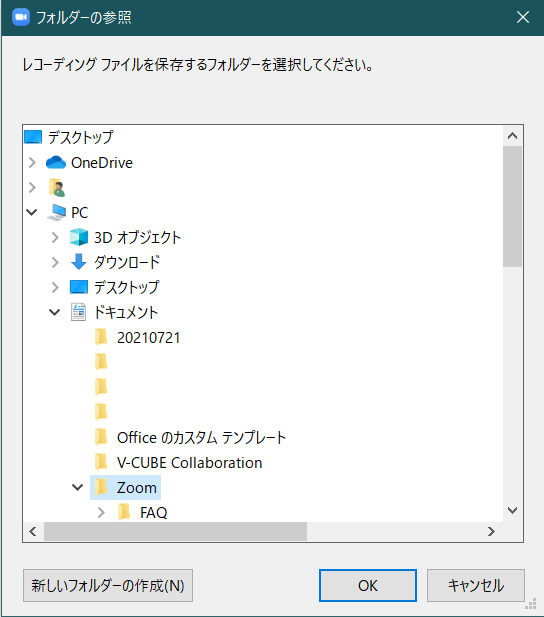Screen dimensions: 544x617
Task: Click the ドキュメント document icon
Action: 78,312
